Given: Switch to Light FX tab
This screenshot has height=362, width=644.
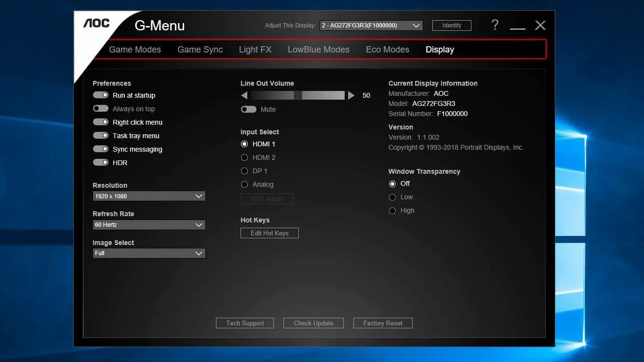Looking at the screenshot, I should pyautogui.click(x=255, y=50).
